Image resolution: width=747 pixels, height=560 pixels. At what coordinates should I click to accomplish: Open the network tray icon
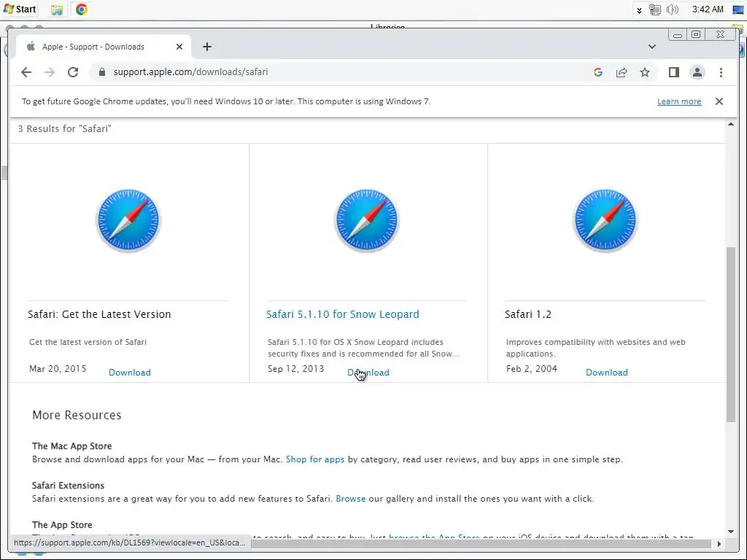(655, 9)
